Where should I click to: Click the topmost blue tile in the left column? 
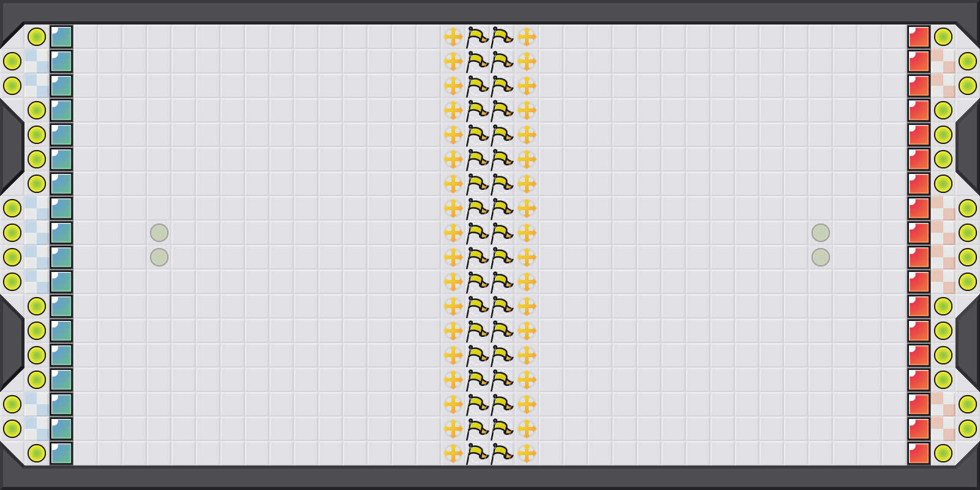[61, 37]
